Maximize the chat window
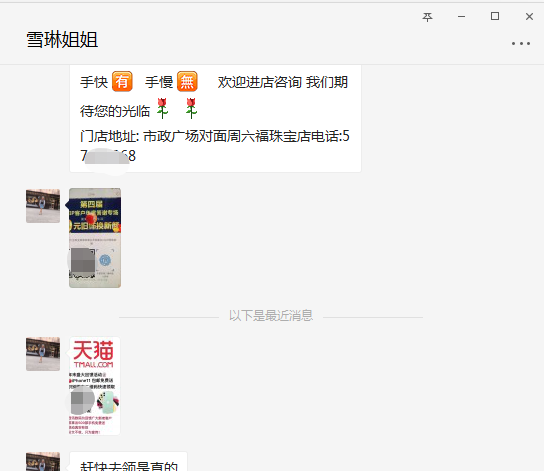The width and height of the screenshot is (544, 471). (495, 16)
